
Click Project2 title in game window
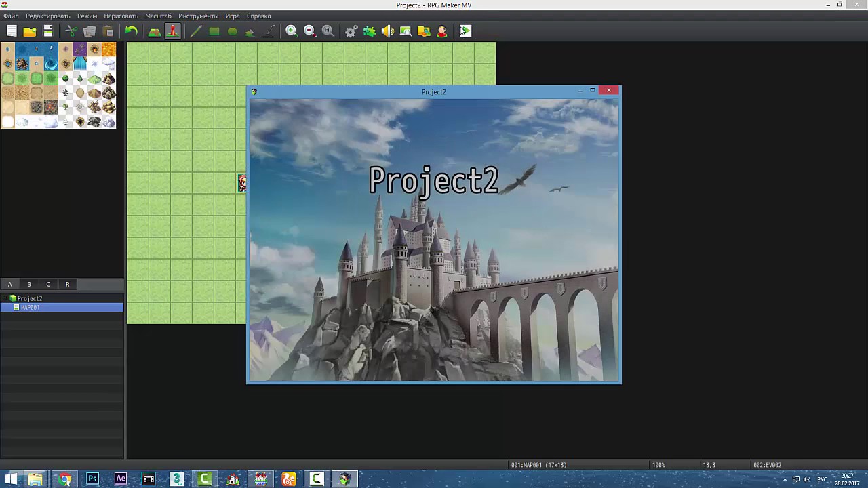pyautogui.click(x=433, y=180)
